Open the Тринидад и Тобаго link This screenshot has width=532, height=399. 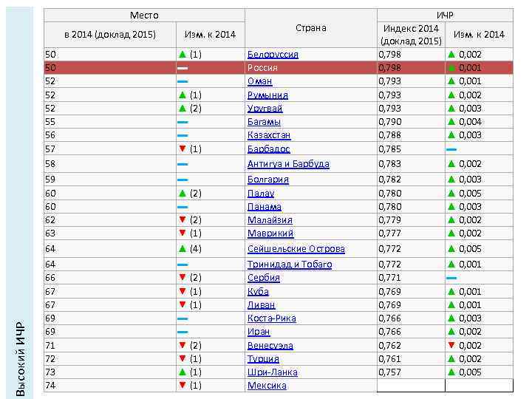tap(290, 265)
